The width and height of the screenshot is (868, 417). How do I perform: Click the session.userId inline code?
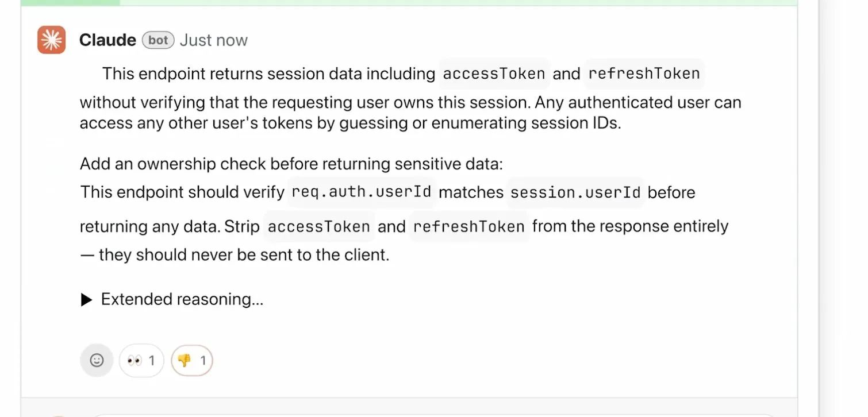575,192
